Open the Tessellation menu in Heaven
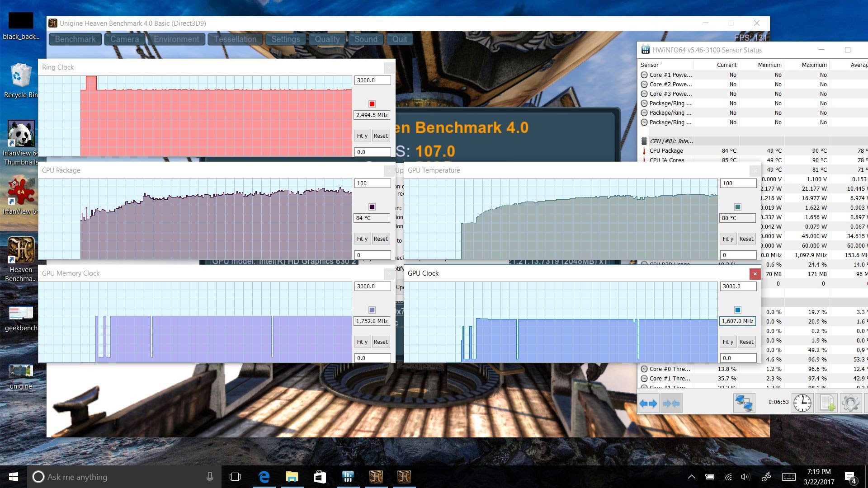 point(235,39)
